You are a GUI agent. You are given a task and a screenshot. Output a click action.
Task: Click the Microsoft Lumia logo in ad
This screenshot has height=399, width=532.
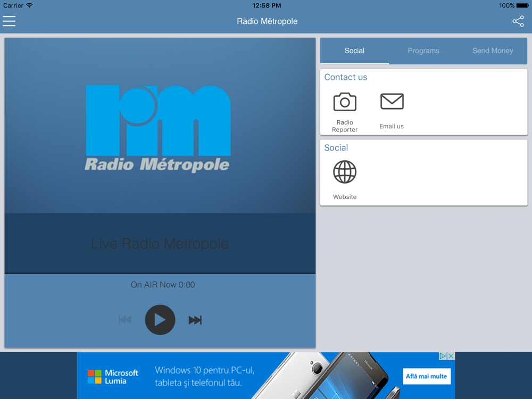click(113, 377)
